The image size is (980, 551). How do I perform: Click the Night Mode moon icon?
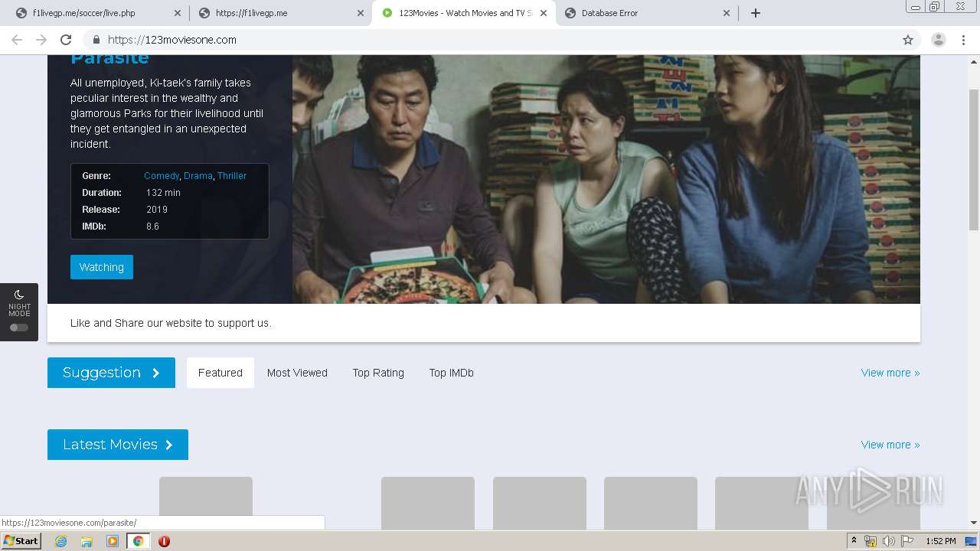click(x=19, y=294)
